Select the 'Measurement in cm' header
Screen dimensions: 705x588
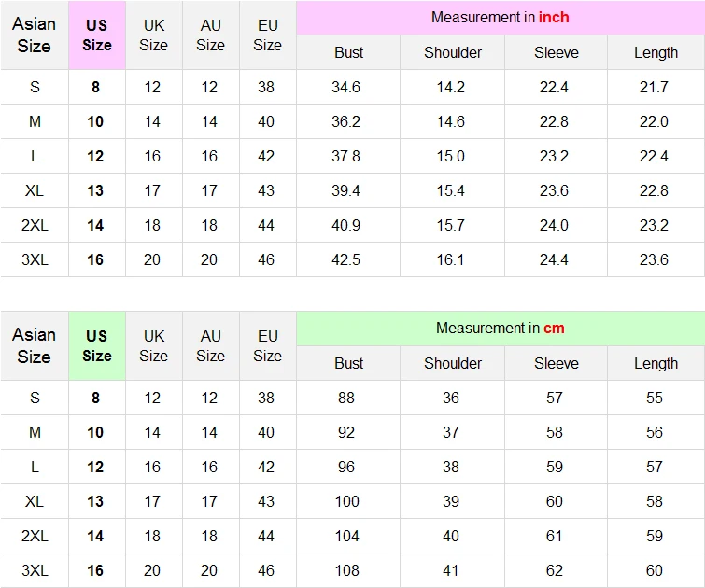point(501,329)
